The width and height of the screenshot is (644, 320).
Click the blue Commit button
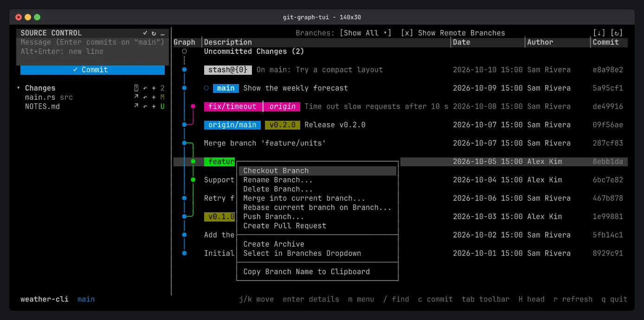pyautogui.click(x=92, y=70)
